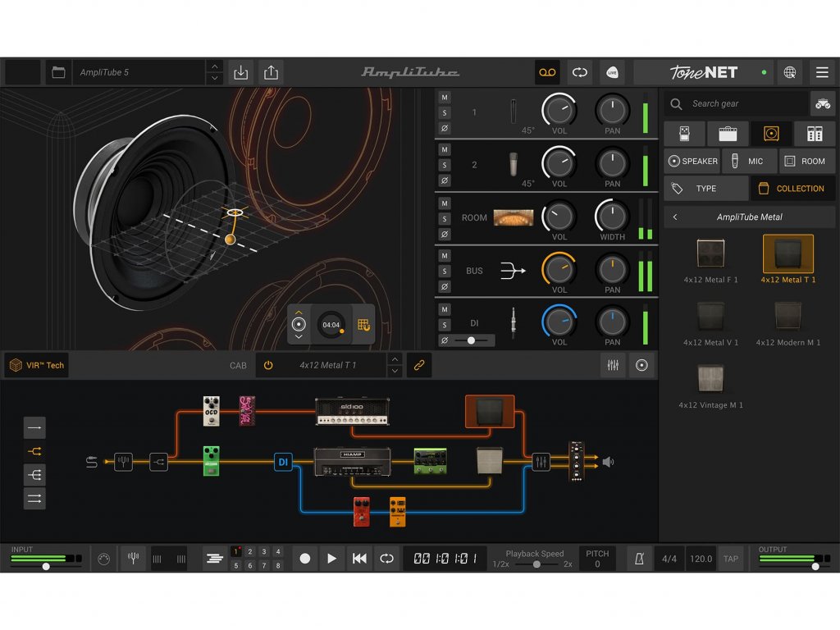840x630 pixels.
Task: Invert phase on mic channel 1
Action: click(444, 128)
